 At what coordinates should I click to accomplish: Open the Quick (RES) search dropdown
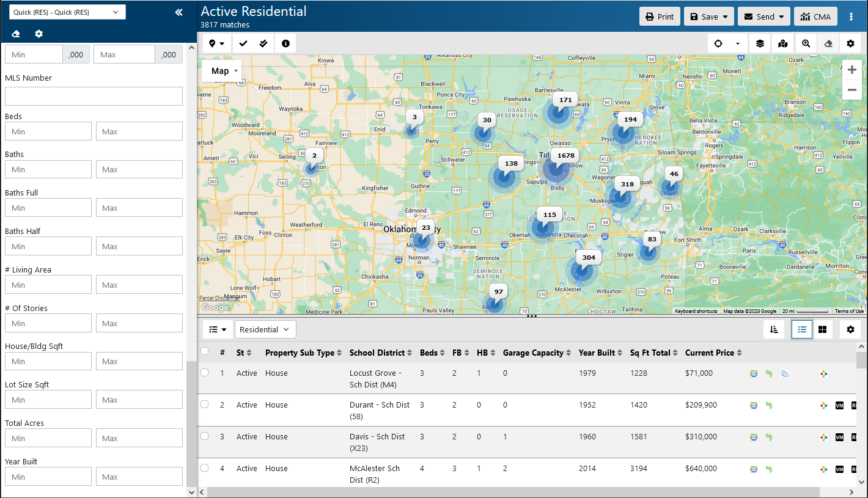pos(67,12)
